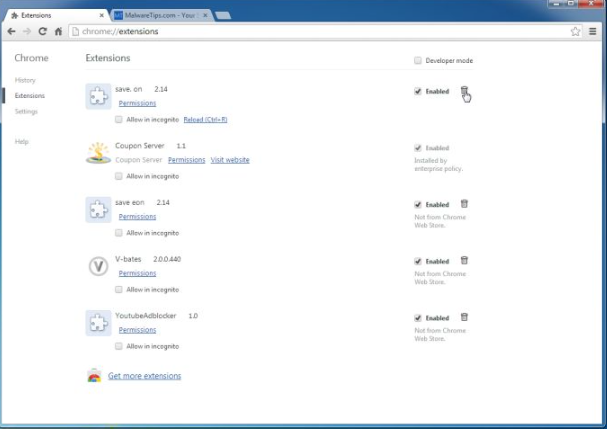Enable Developer mode checkbox
The image size is (608, 429).
click(x=418, y=61)
